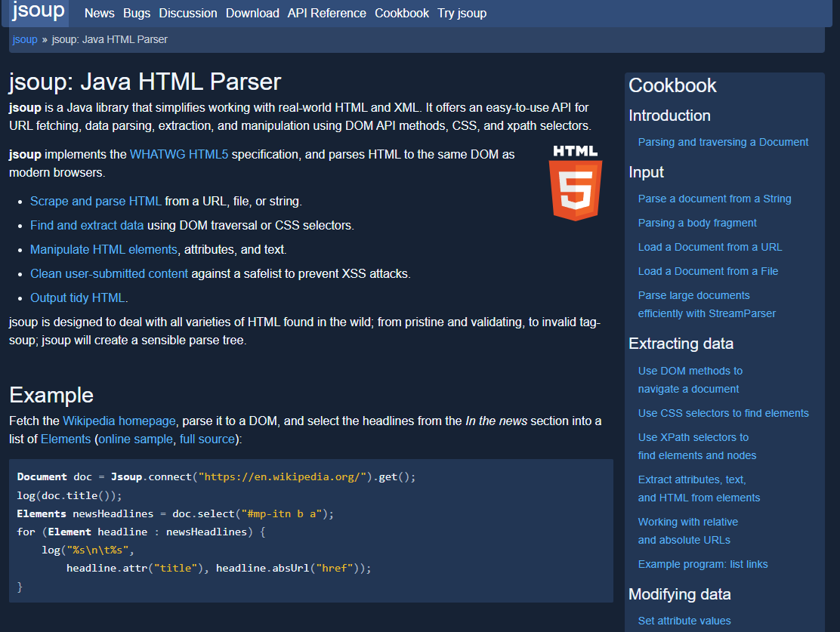The height and width of the screenshot is (632, 840).
Task: Click the 'In the news' italic text
Action: 496,421
